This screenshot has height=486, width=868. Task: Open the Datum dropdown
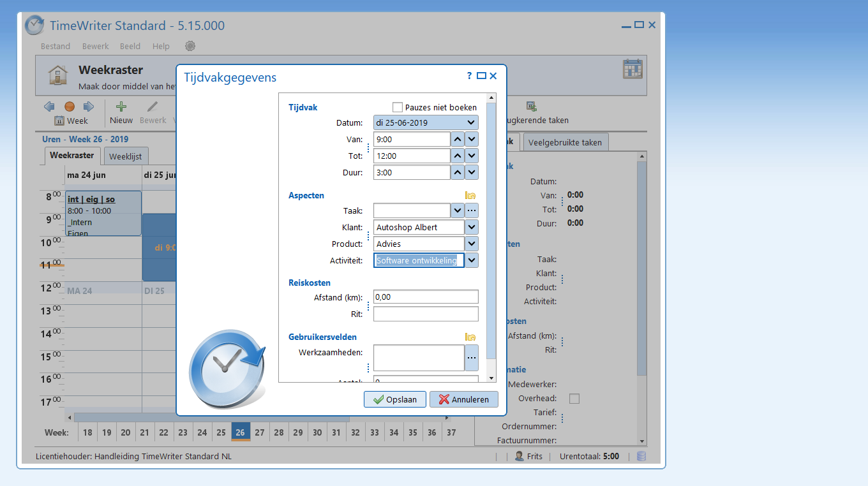click(471, 122)
